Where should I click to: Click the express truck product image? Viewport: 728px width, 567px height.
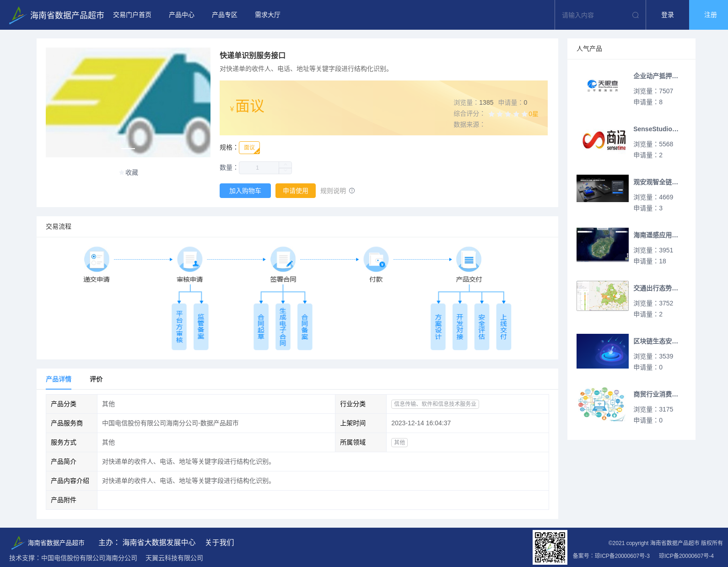coord(128,102)
